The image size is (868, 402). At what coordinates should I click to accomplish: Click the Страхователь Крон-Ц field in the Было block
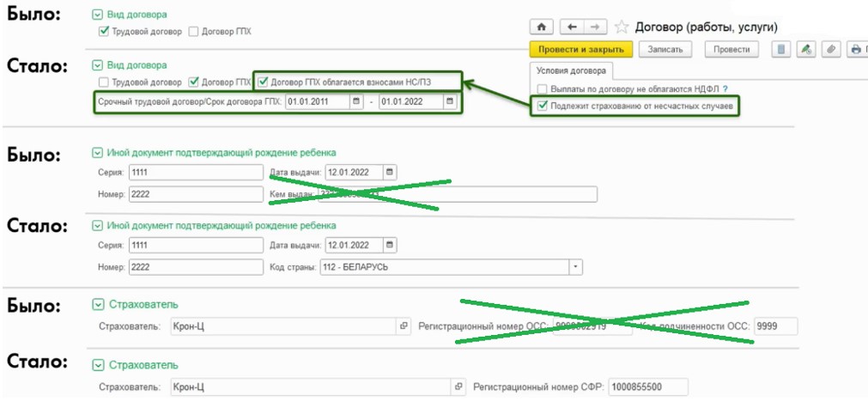(282, 326)
